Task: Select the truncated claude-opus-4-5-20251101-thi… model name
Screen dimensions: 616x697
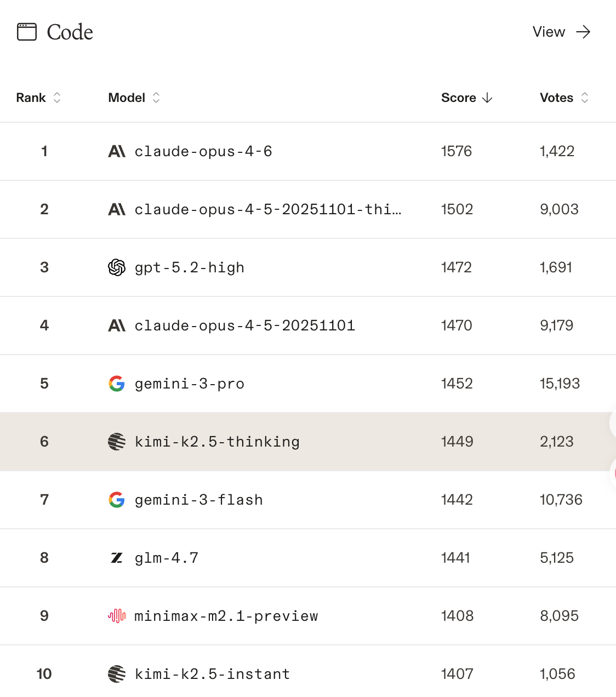Action: [x=267, y=209]
